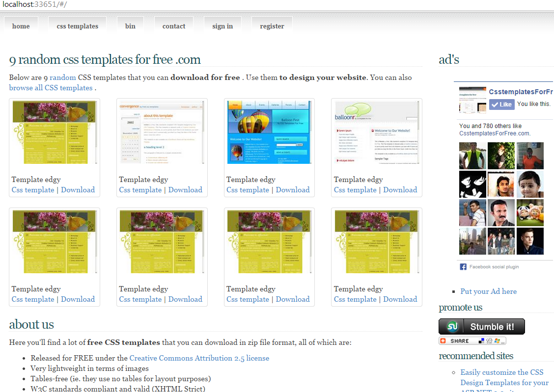Click the orange plus share icon
The image size is (554, 392).
(x=443, y=341)
